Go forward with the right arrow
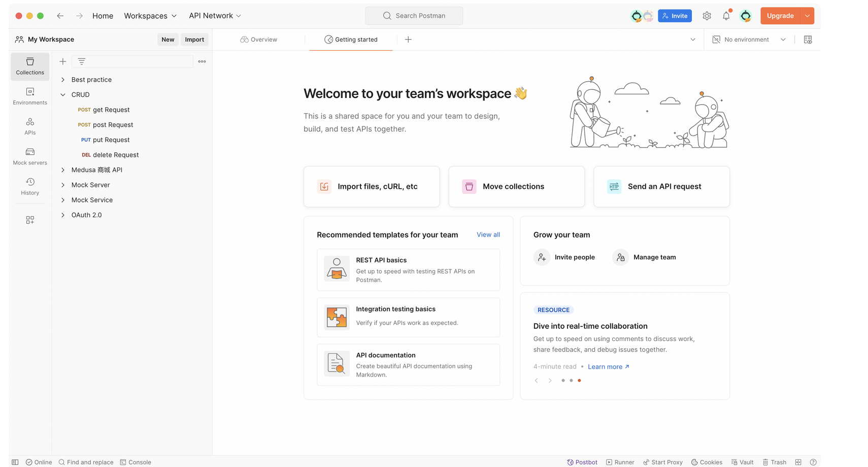The height and width of the screenshot is (467, 868). point(79,16)
